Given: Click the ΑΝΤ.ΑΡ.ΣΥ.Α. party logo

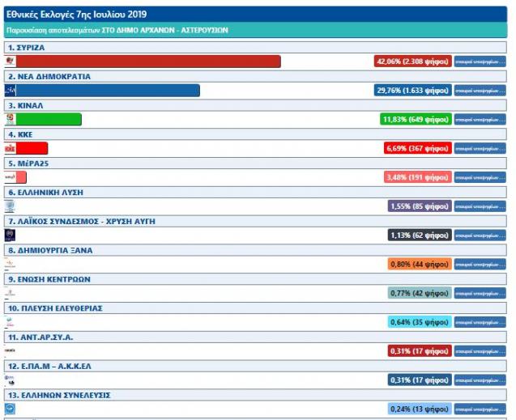Looking at the screenshot, I should (x=11, y=350).
